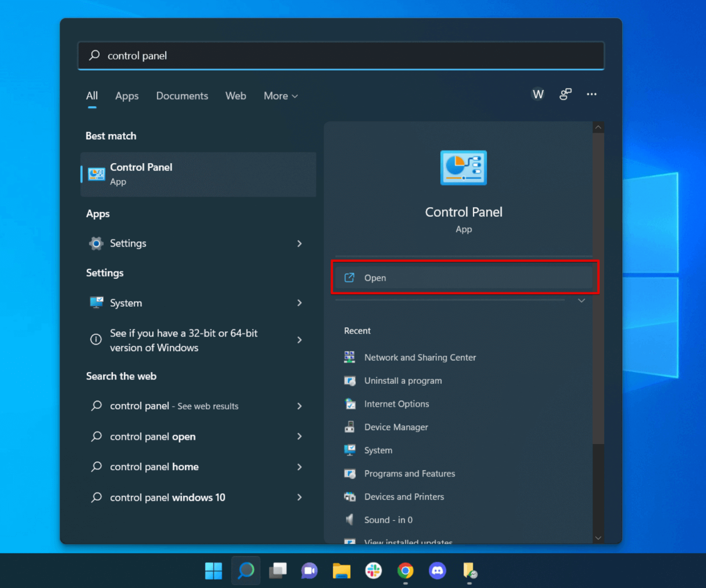Click the scroll down arrow in preview pane
This screenshot has width=706, height=588.
pos(598,538)
